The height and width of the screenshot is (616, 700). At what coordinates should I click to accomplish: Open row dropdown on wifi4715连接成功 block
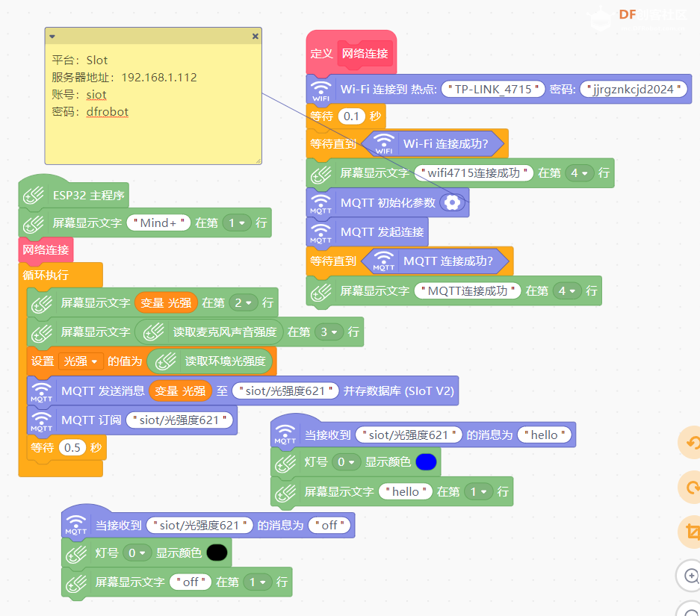tap(579, 173)
